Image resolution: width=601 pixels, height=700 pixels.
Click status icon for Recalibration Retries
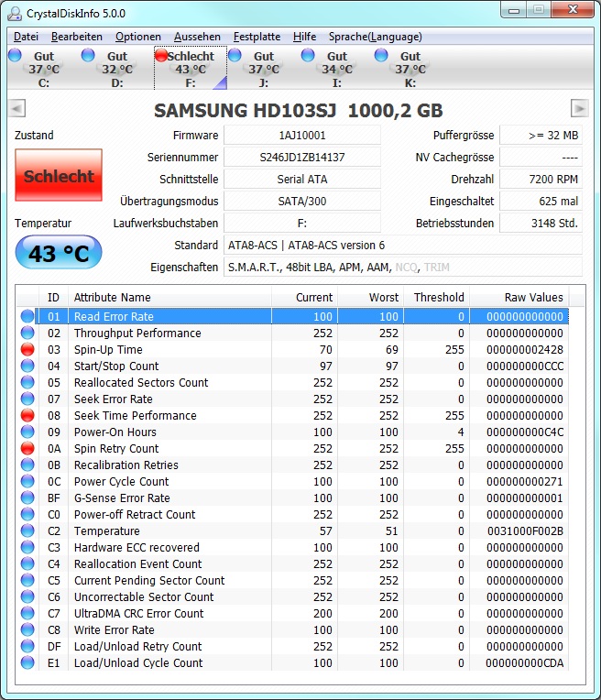click(x=27, y=465)
